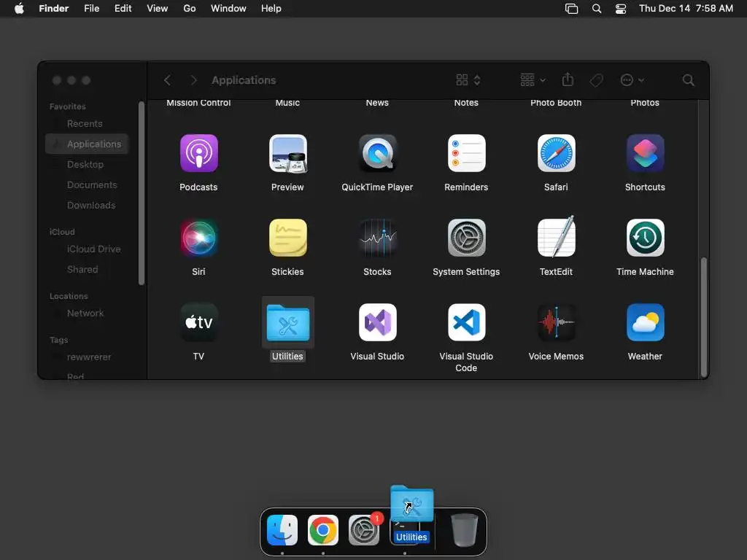747x560 pixels.
Task: Select the Time Machine icon
Action: (645, 238)
